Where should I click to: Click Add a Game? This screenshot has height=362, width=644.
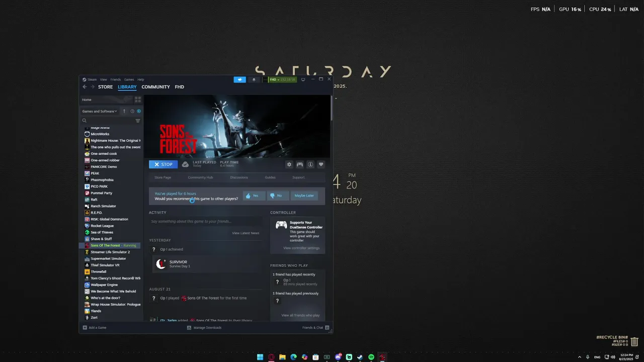(x=94, y=327)
